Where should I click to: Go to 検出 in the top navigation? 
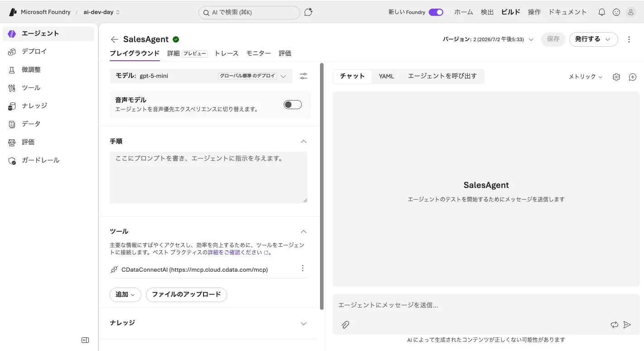(487, 12)
